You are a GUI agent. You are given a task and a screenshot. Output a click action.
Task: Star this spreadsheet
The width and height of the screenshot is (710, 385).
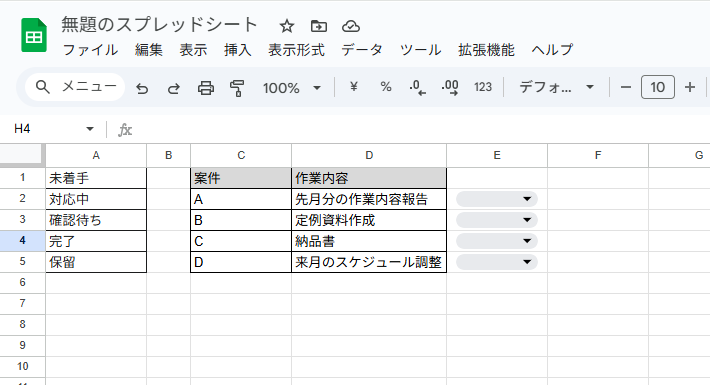tap(287, 26)
